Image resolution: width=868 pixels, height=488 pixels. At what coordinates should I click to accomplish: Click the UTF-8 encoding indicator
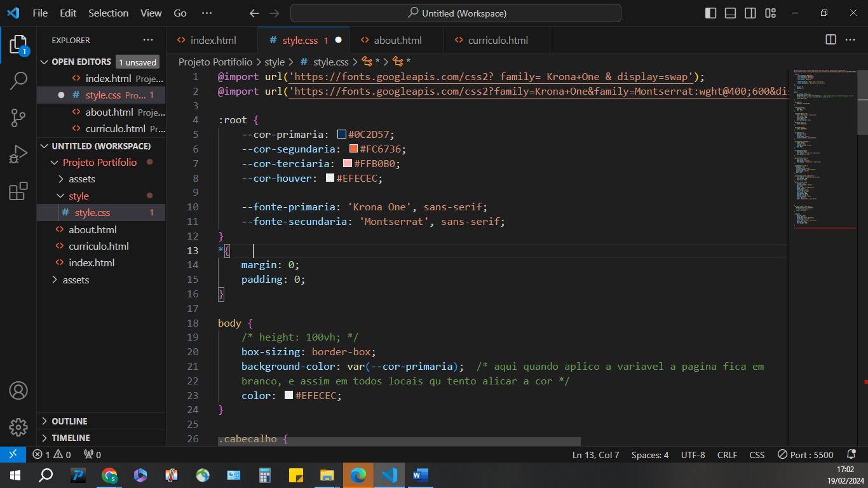point(693,454)
